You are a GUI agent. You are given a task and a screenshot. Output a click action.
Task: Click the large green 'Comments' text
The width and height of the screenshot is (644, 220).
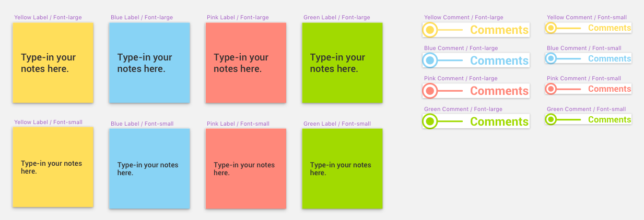coord(499,121)
